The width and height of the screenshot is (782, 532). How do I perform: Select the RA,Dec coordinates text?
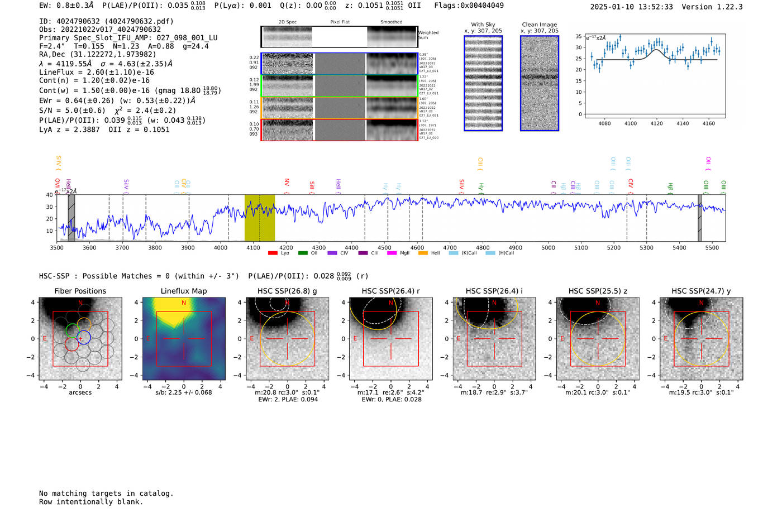click(98, 54)
